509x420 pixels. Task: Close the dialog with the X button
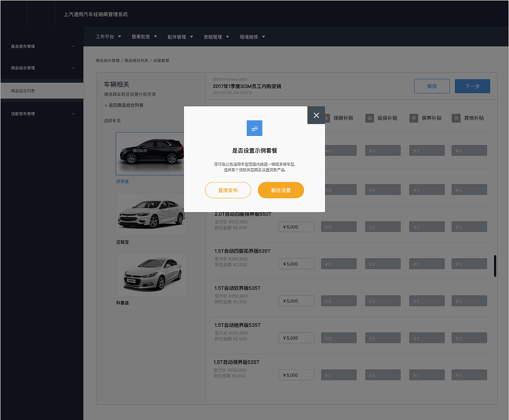pyautogui.click(x=316, y=115)
